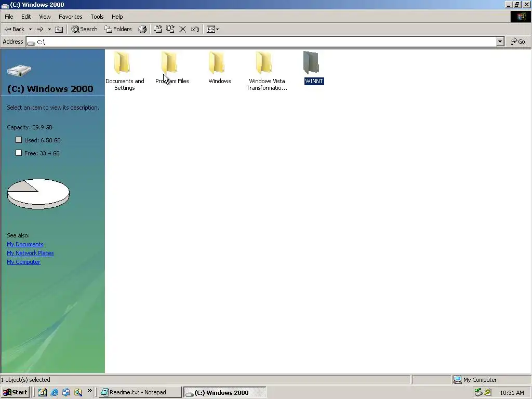Open the Start menu
Screen dimensions: 532x399
click(x=16, y=393)
